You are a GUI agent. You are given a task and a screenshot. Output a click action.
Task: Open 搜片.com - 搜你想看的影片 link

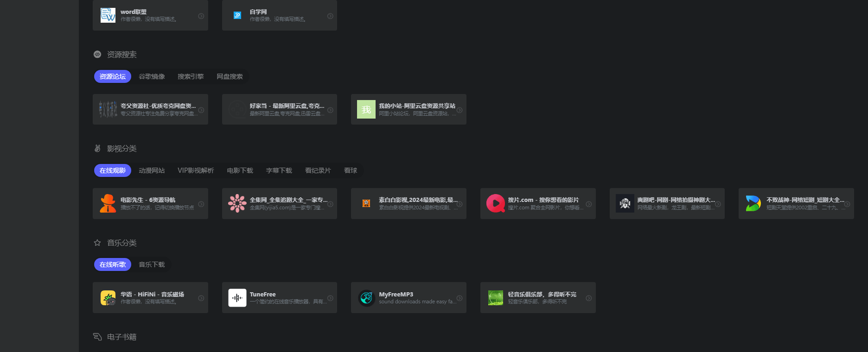point(543,200)
